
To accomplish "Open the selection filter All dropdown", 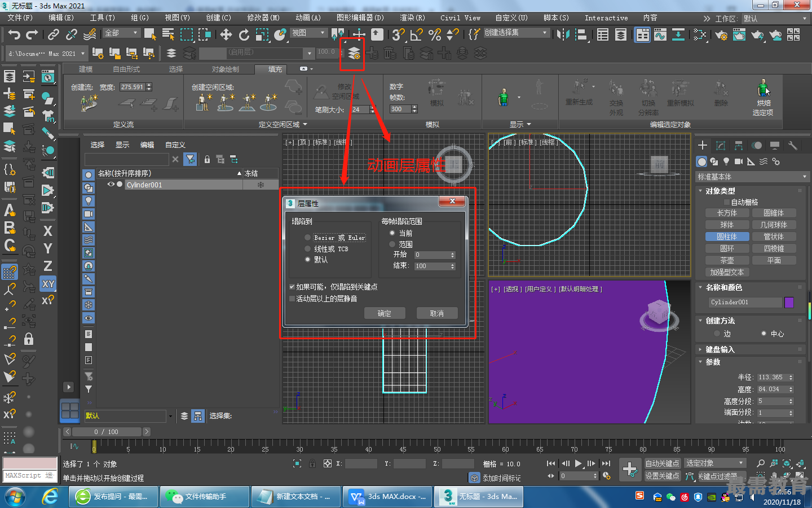I will [x=121, y=33].
